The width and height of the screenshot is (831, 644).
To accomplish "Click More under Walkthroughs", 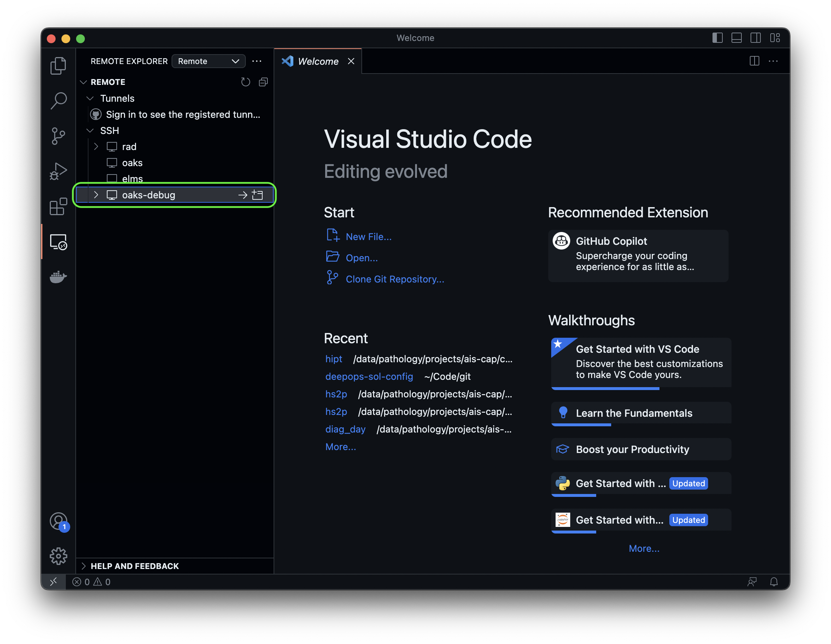I will [644, 548].
